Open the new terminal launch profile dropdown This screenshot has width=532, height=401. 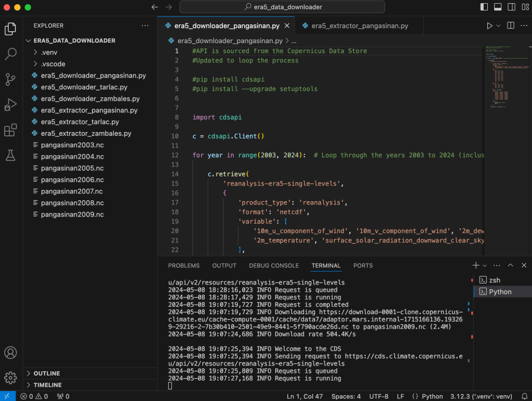485,265
